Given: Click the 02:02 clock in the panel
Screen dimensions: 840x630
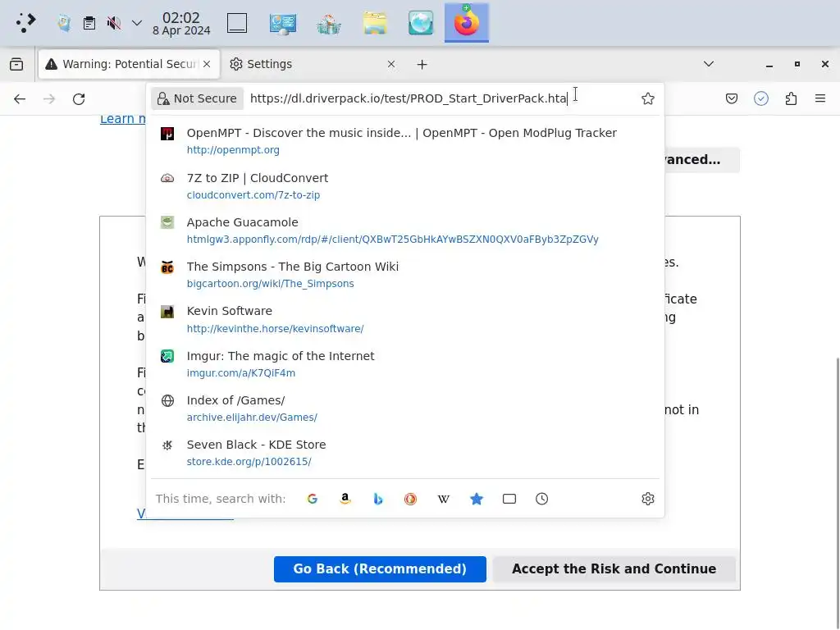Looking at the screenshot, I should [x=181, y=24].
